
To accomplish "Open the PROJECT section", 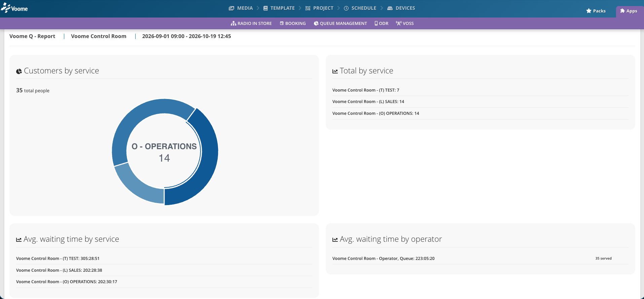I will (x=319, y=8).
